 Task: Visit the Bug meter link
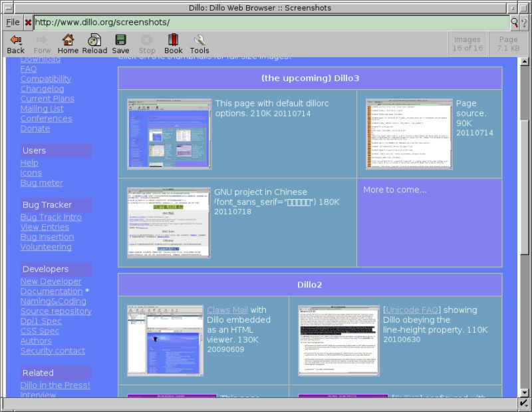(x=41, y=182)
